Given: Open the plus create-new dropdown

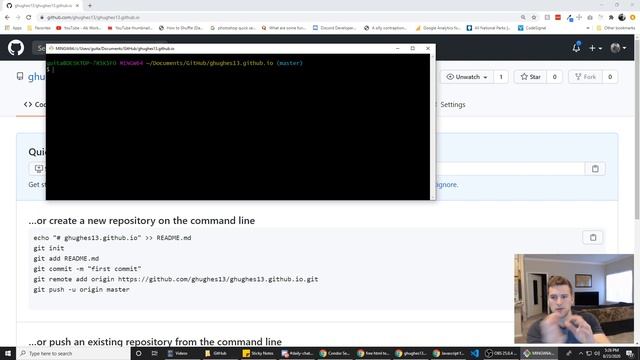Looking at the screenshot, I should (595, 48).
